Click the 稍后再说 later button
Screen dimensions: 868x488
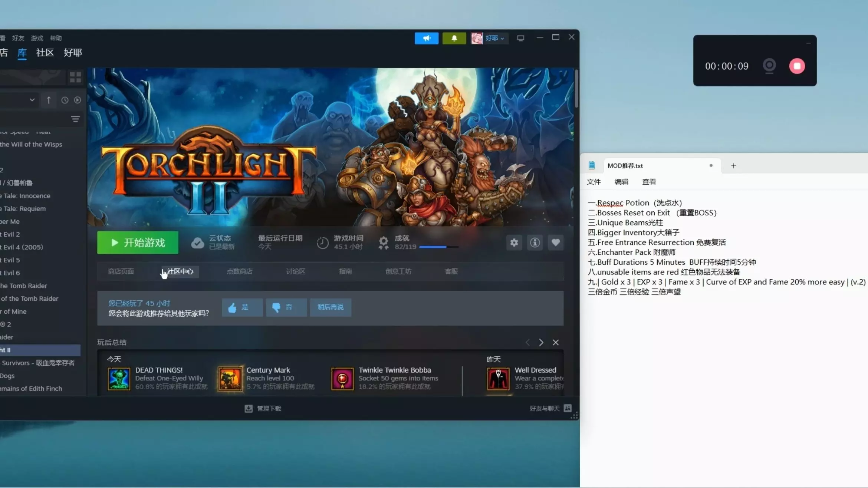331,307
